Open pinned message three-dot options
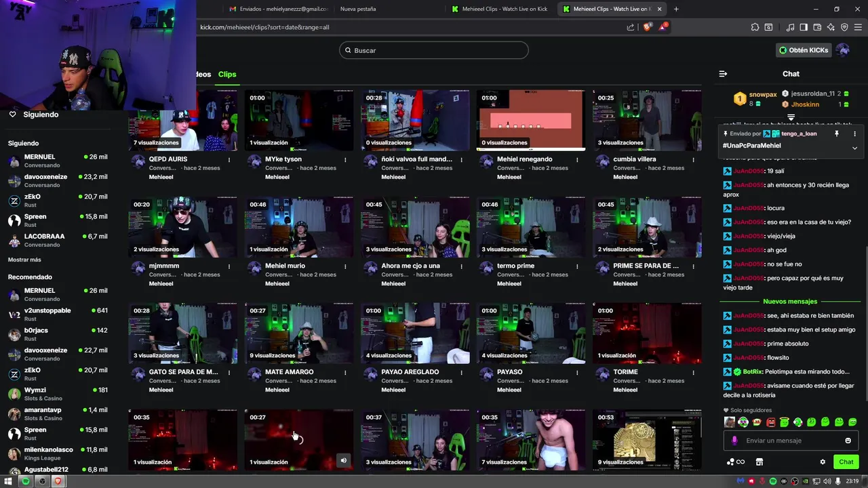Screen dimensions: 868x488 (854, 134)
